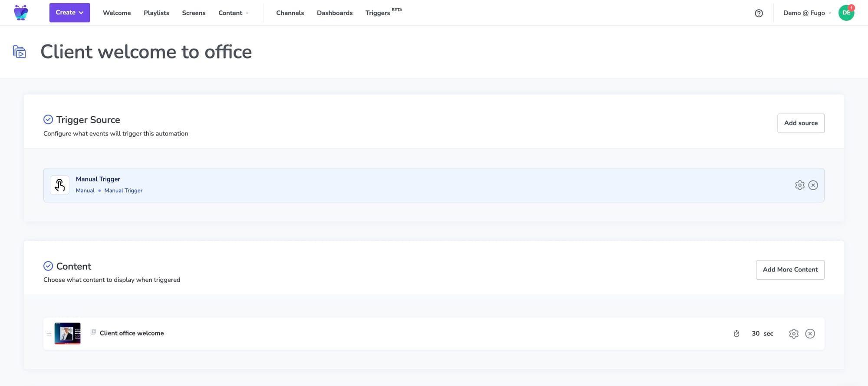The height and width of the screenshot is (386, 868).
Task: Remove the Manual Trigger source
Action: [813, 185]
